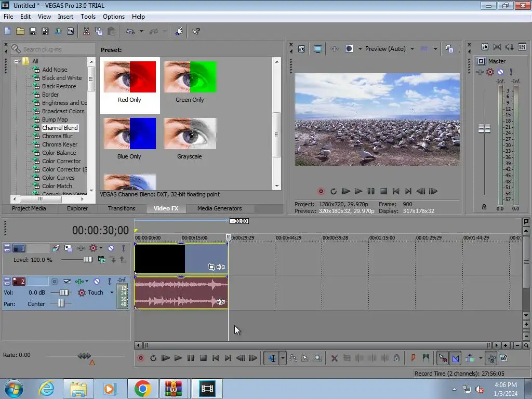Click Play in the preview transport
The width and height of the screenshot is (532, 399).
point(358,191)
